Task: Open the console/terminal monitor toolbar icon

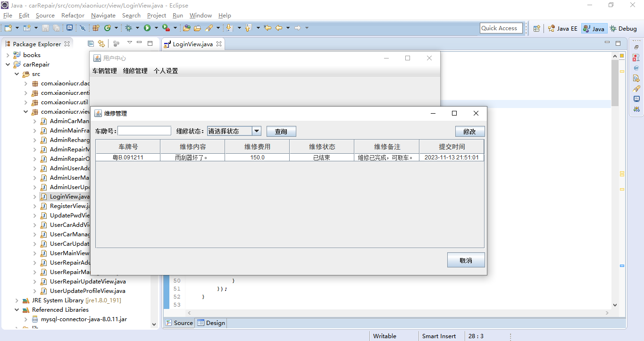Action: (69, 28)
